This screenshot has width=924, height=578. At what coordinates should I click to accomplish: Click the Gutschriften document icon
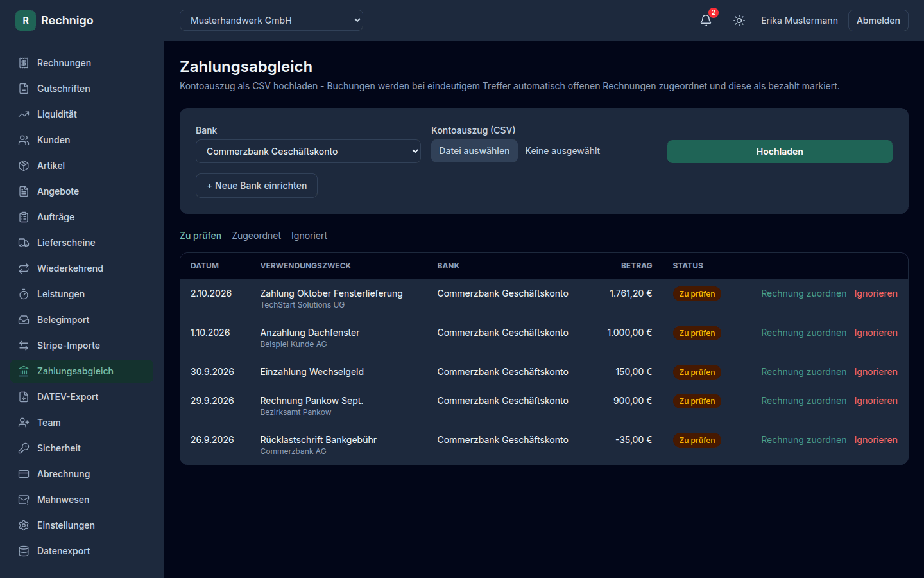(24, 89)
